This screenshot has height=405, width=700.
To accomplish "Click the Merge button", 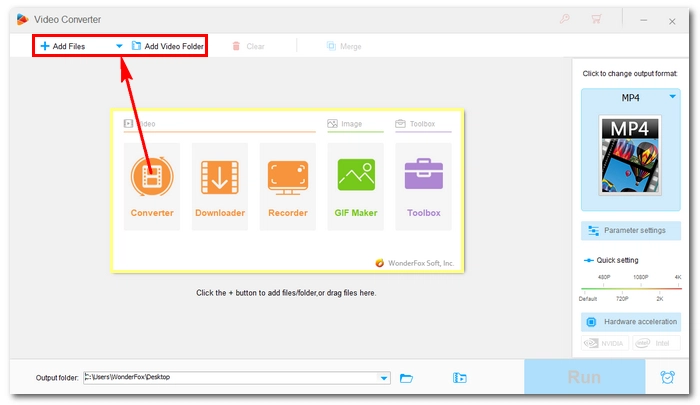I will click(x=344, y=46).
